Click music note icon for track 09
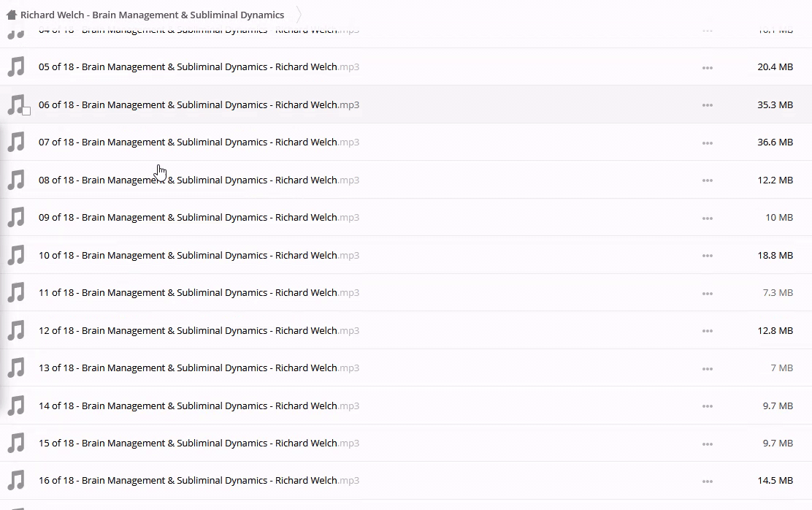 pos(15,218)
